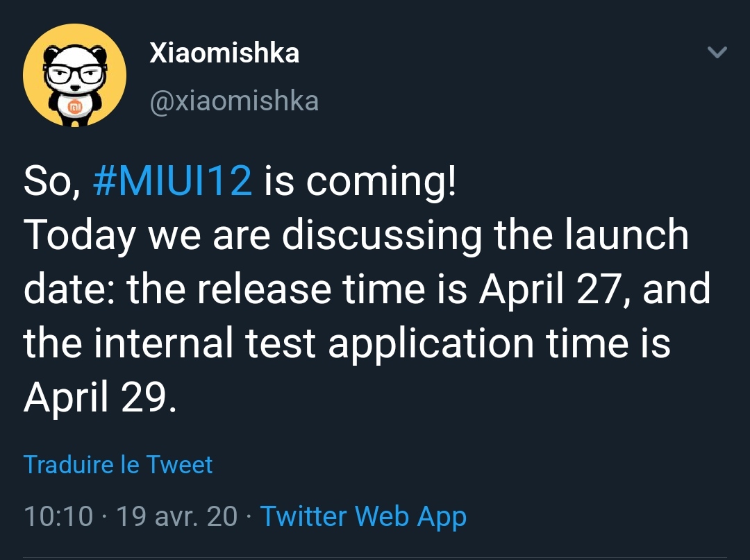Click the Traduire le Tweet link
This screenshot has height=560, width=750.
pos(117,464)
